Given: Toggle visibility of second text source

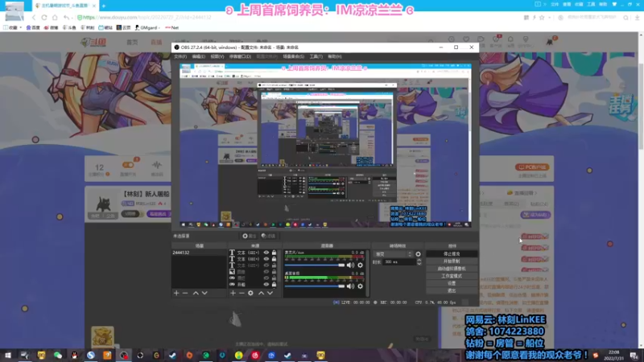Looking at the screenshot, I should (266, 259).
